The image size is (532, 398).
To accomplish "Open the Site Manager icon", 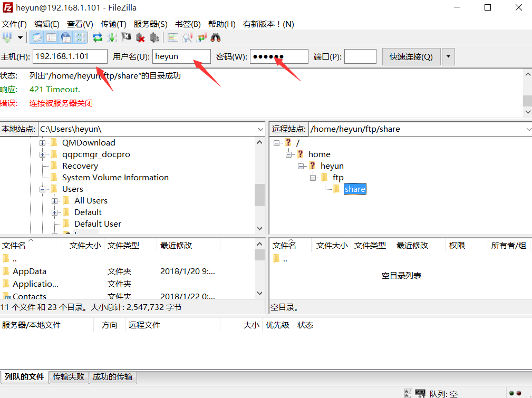I will [7, 37].
